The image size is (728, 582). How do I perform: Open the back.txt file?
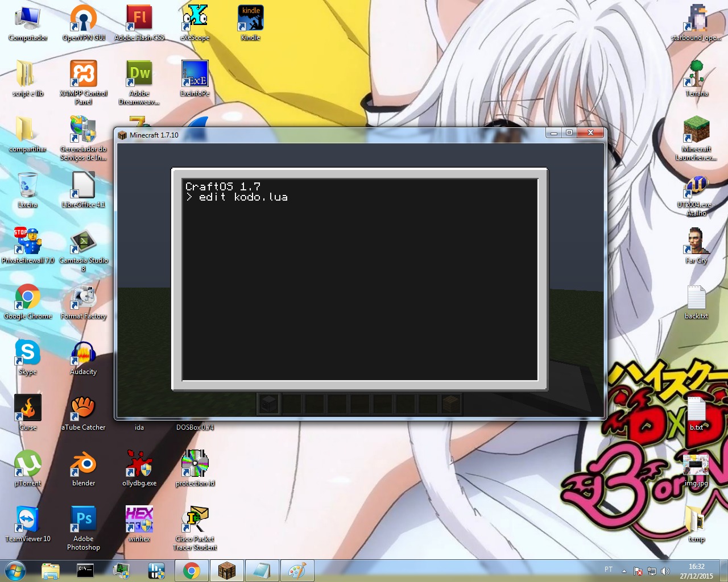click(x=696, y=301)
